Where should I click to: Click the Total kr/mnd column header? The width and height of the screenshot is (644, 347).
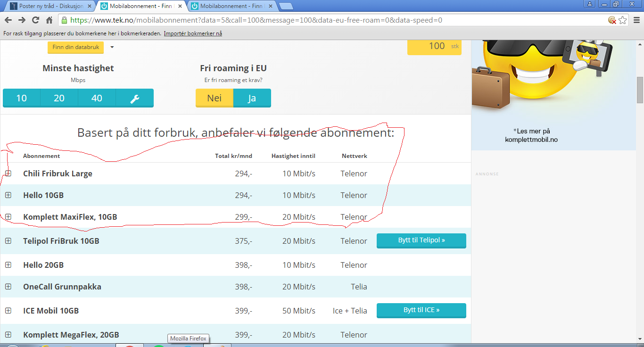coord(233,156)
